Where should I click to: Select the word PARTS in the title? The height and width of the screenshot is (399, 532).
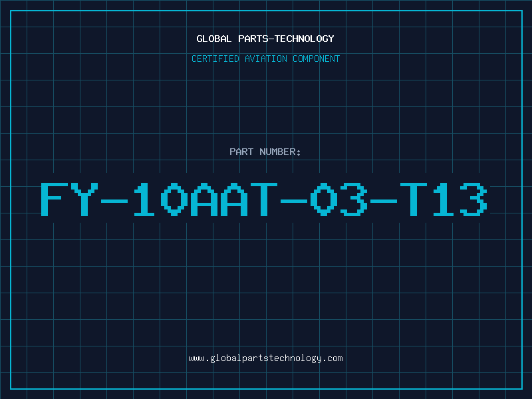[253, 39]
